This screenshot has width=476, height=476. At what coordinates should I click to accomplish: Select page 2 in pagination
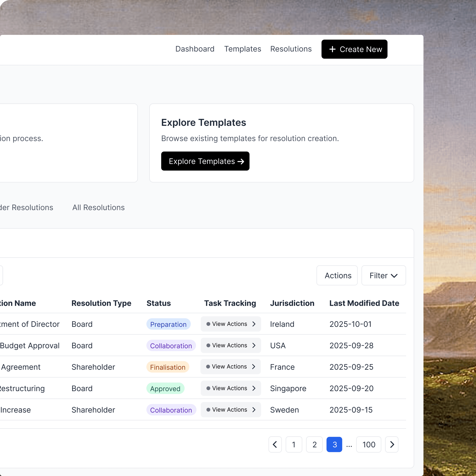tap(314, 445)
